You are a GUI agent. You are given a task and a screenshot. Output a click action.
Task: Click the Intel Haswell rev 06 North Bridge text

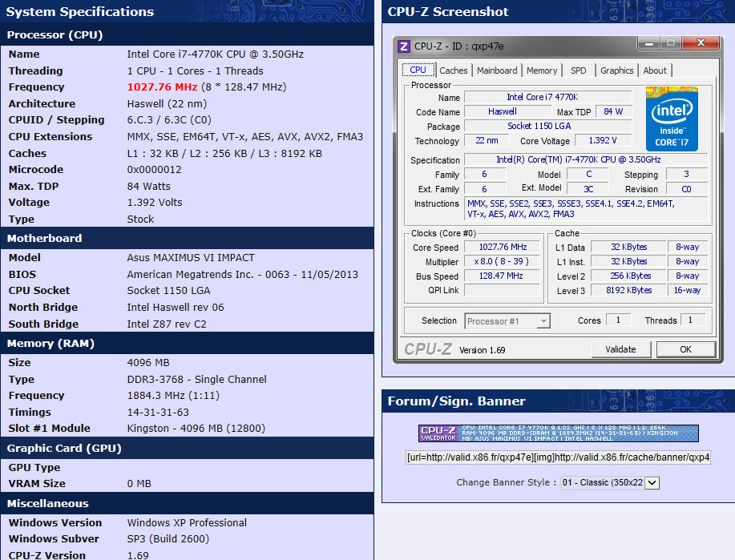(x=176, y=308)
